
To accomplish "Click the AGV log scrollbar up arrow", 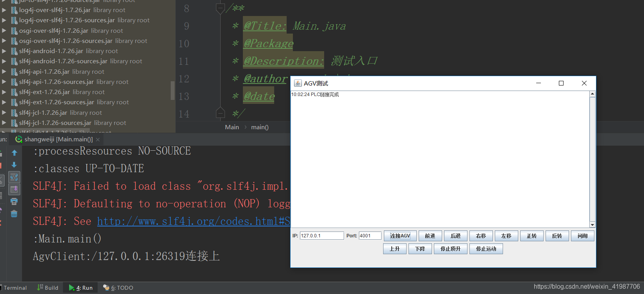I will 592,94.
